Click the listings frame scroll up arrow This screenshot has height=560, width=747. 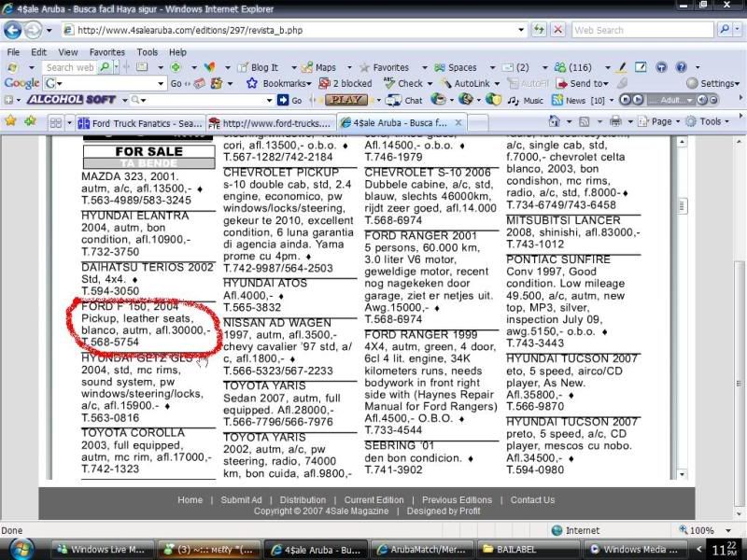tap(682, 142)
